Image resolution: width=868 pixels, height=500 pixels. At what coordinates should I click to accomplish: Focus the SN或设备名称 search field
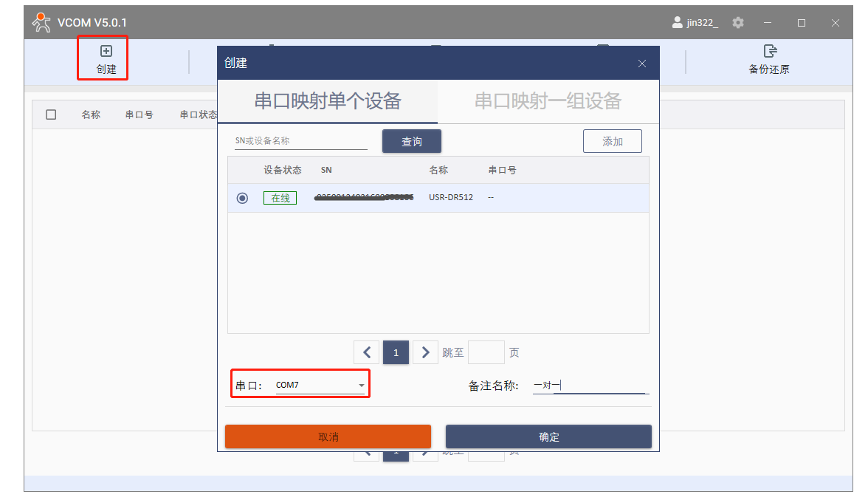[300, 141]
